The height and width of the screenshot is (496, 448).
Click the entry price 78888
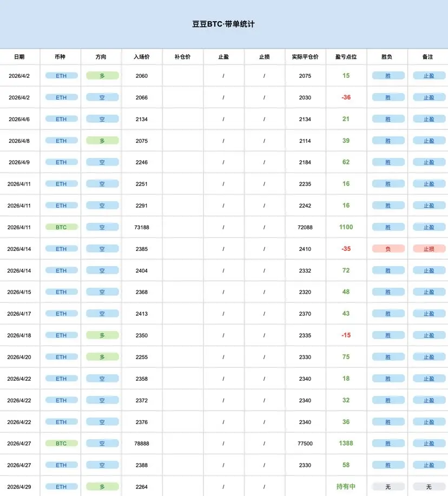coord(142,444)
